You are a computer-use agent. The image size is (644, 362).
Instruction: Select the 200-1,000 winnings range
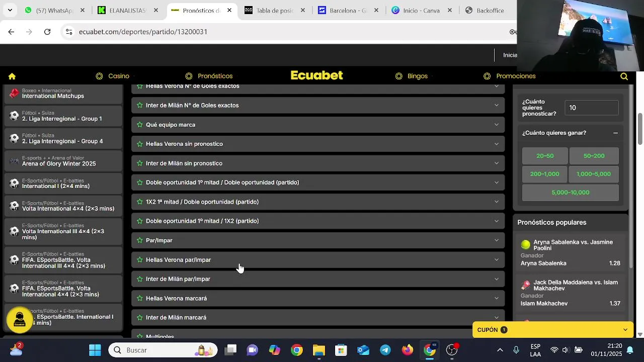pyautogui.click(x=545, y=174)
